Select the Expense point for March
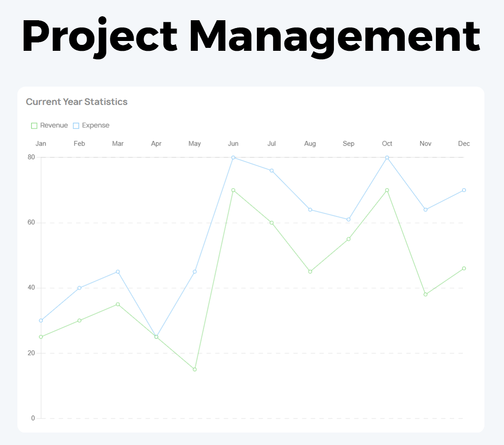The width and height of the screenshot is (504, 445). point(118,271)
